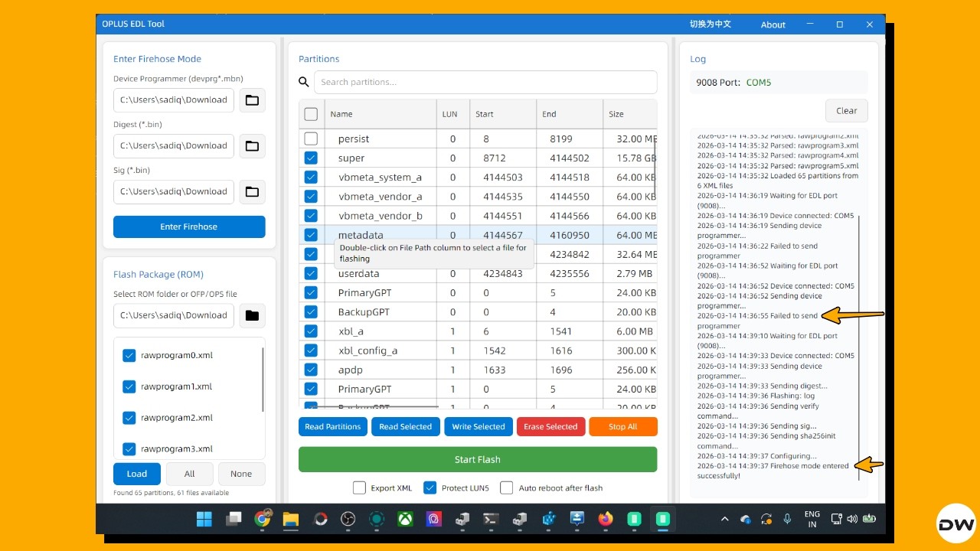Focus Device Programmer path field
Image resolution: width=980 pixels, height=551 pixels.
tap(174, 99)
